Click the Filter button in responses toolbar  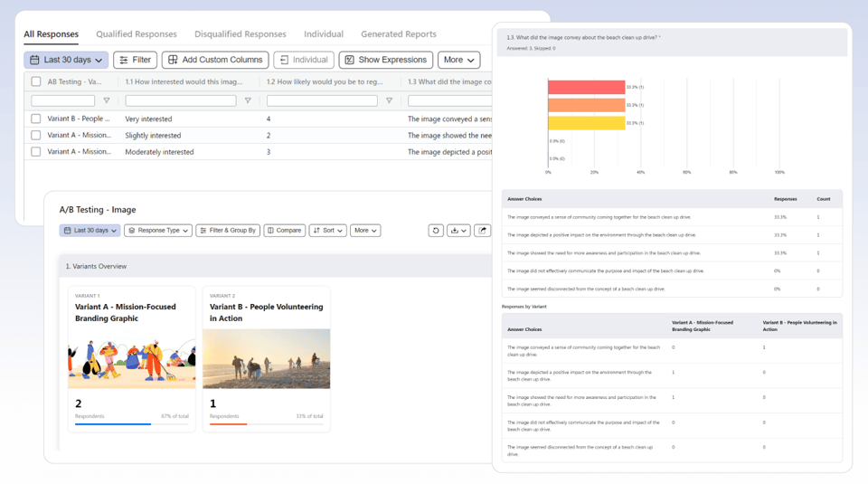click(135, 60)
